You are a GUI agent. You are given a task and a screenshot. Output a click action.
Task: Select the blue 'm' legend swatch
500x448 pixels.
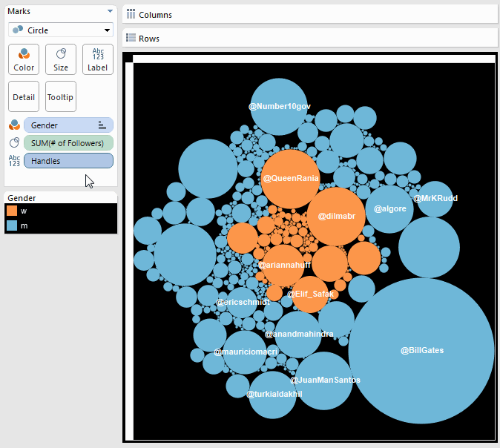12,225
